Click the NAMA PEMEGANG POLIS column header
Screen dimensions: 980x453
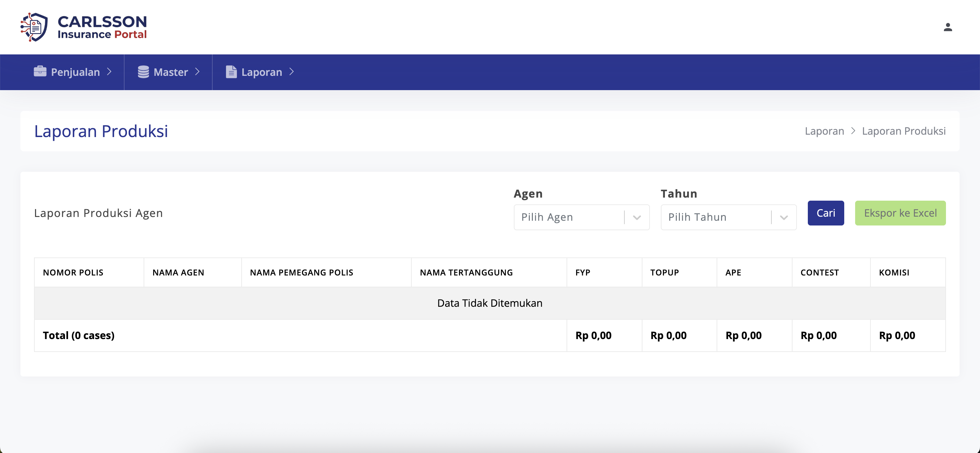tap(326, 272)
